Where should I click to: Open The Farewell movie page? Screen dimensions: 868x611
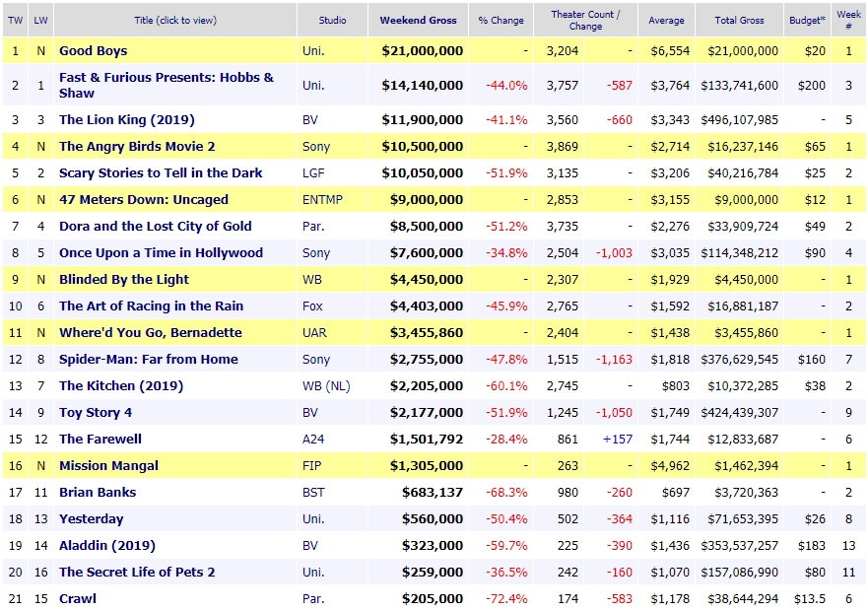pyautogui.click(x=100, y=440)
